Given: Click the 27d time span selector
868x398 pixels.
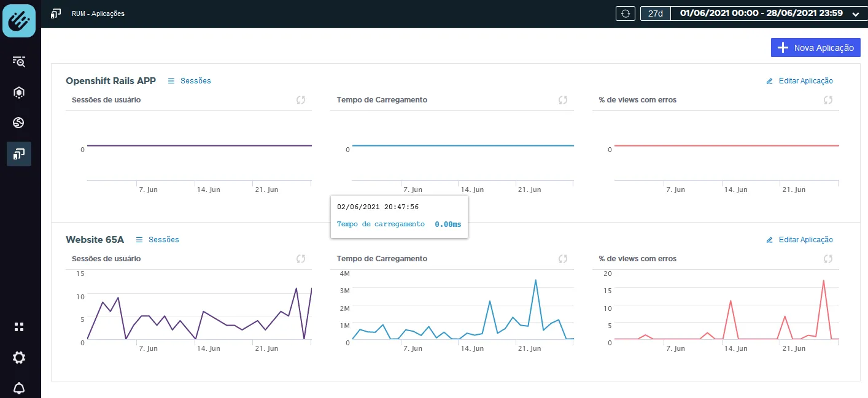Looking at the screenshot, I should (656, 13).
